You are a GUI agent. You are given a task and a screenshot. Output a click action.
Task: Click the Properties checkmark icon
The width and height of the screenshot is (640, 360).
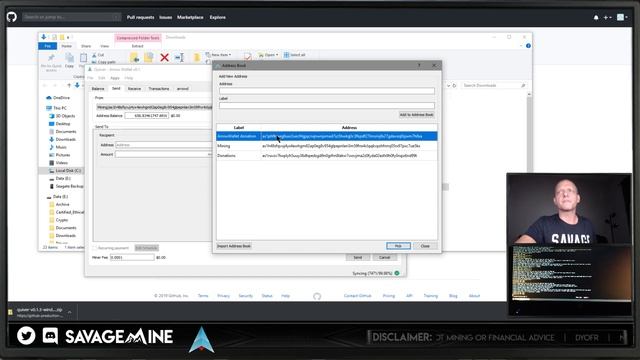click(247, 57)
